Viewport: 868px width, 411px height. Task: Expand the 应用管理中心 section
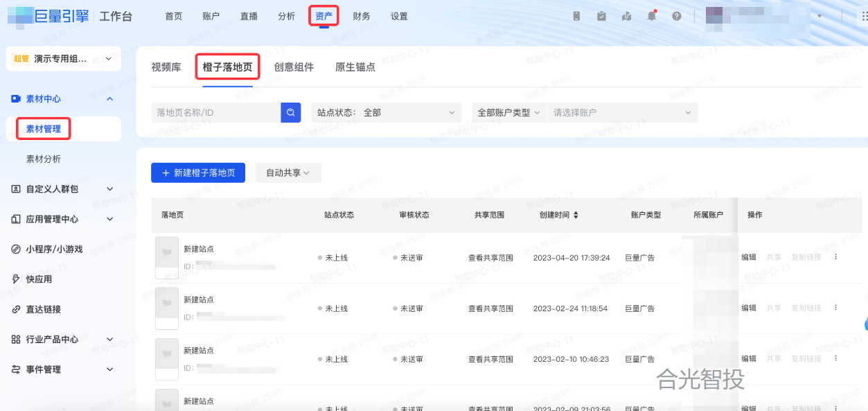pyautogui.click(x=109, y=219)
